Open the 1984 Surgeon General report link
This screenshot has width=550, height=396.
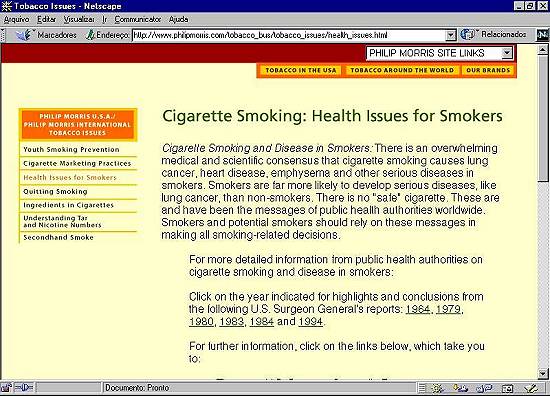click(x=262, y=322)
